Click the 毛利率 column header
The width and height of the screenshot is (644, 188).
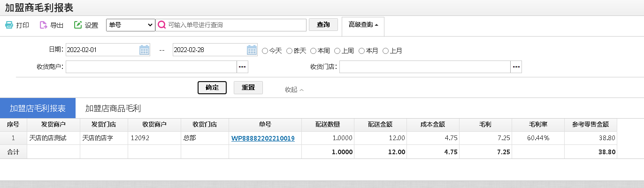click(x=539, y=125)
